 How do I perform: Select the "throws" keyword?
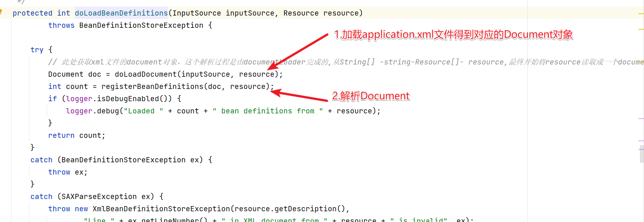pyautogui.click(x=61, y=25)
